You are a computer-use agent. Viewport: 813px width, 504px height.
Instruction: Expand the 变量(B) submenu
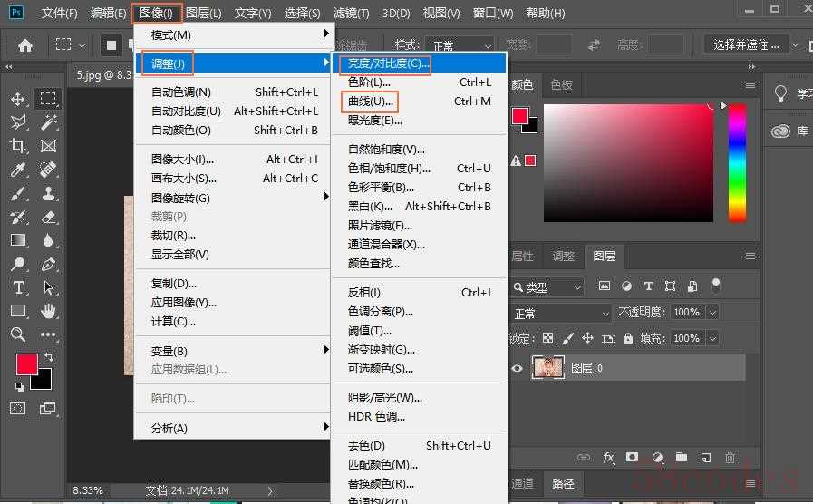(233, 351)
